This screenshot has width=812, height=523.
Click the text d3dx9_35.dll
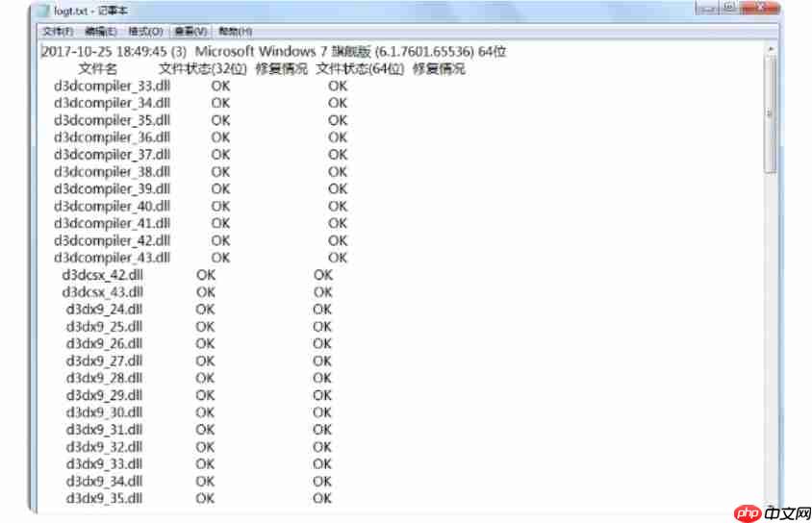104,498
